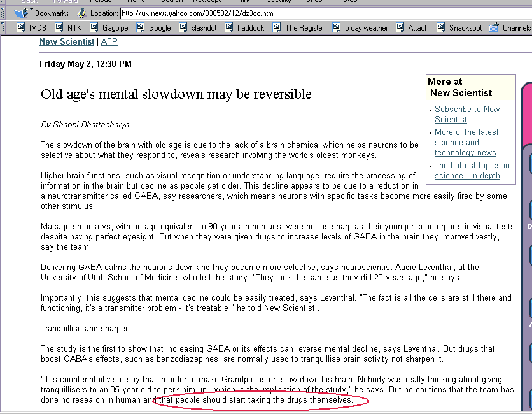The height and width of the screenshot is (414, 532).
Task: Open the IMDB bookmark icon
Action: (x=21, y=27)
